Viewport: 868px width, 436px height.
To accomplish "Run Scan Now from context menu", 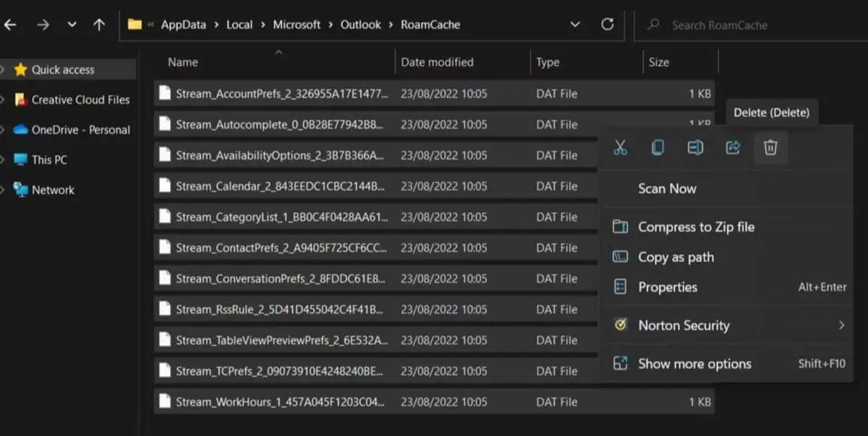I will (x=667, y=189).
